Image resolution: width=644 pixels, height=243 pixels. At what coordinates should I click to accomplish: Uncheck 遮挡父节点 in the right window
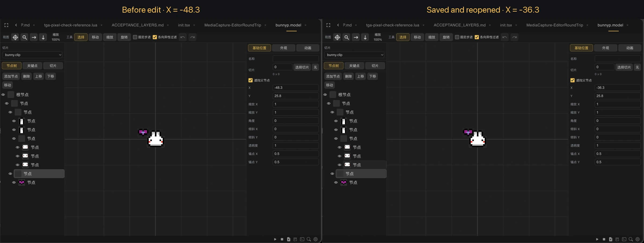(573, 80)
